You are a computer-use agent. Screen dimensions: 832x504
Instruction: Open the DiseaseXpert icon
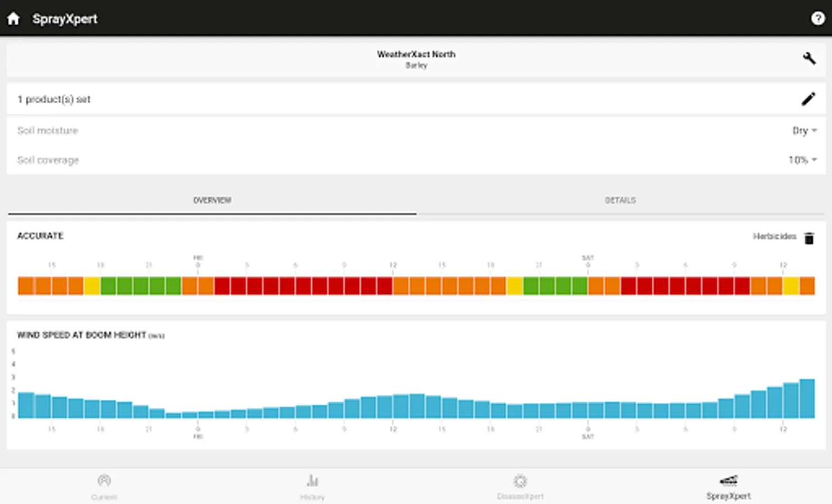point(520,481)
